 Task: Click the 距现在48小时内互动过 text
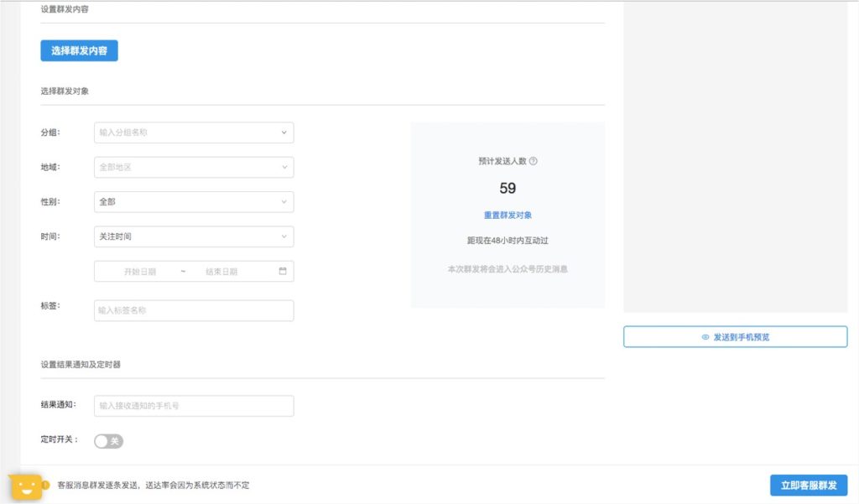(x=508, y=241)
